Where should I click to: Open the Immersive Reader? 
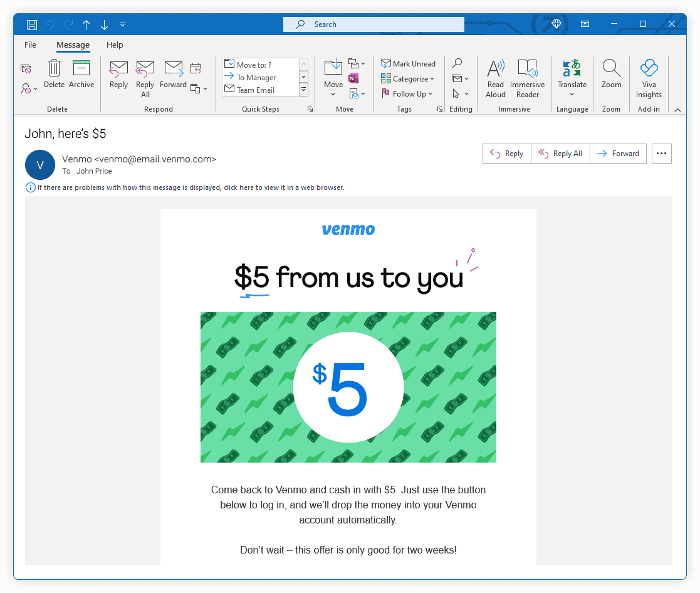click(527, 78)
